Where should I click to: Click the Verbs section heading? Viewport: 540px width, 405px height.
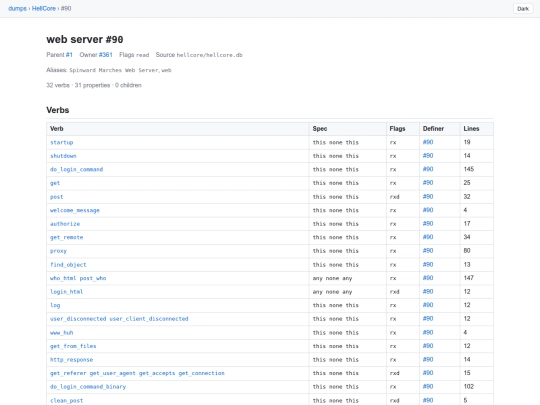click(58, 110)
